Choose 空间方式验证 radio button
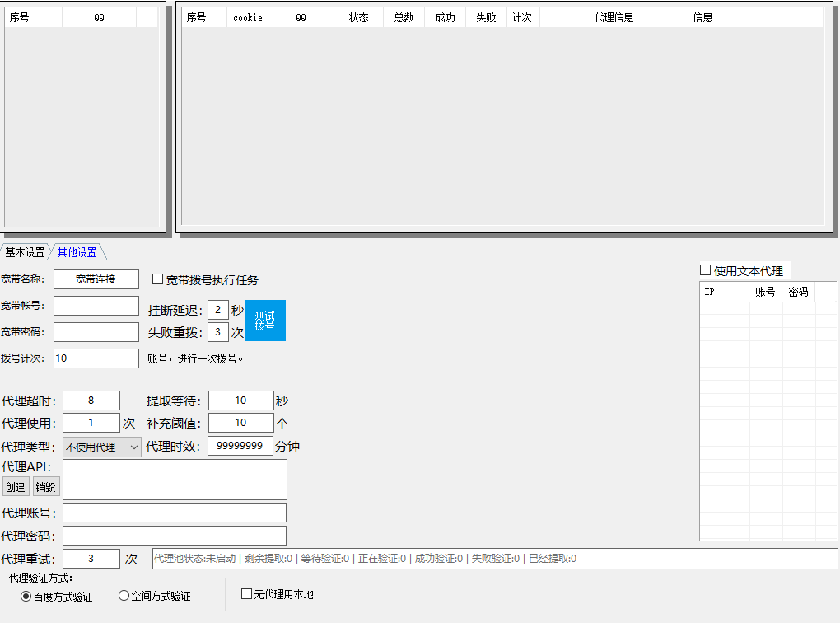840x623 pixels. (x=124, y=596)
